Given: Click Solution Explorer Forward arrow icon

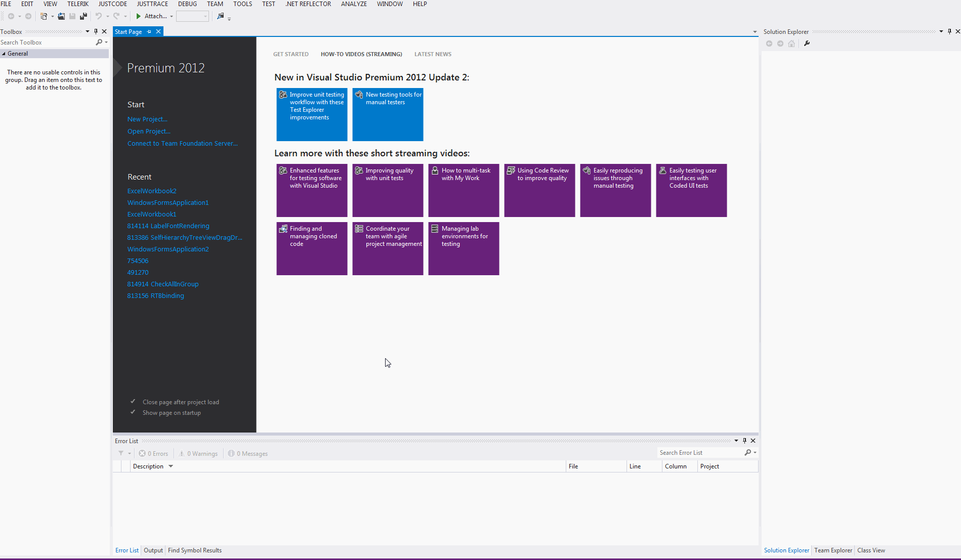Looking at the screenshot, I should click(780, 44).
